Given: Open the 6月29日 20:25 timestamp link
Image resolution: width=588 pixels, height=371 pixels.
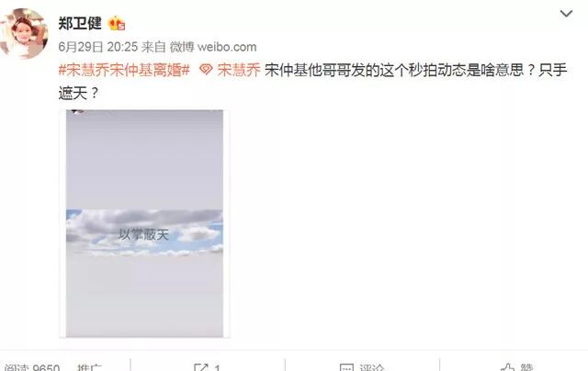Looking at the screenshot, I should pyautogui.click(x=98, y=47).
